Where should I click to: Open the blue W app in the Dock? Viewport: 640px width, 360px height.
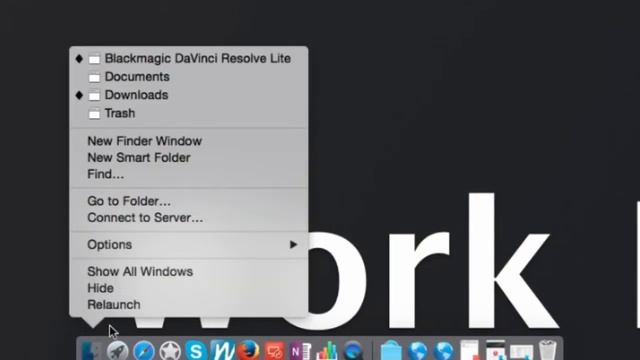(x=222, y=350)
